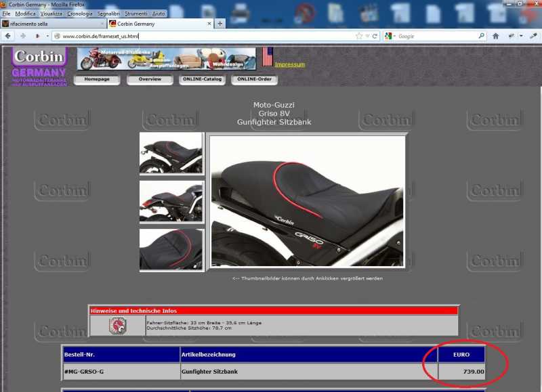542x392 pixels.
Task: Select the 739.00 price value
Action: tap(474, 372)
